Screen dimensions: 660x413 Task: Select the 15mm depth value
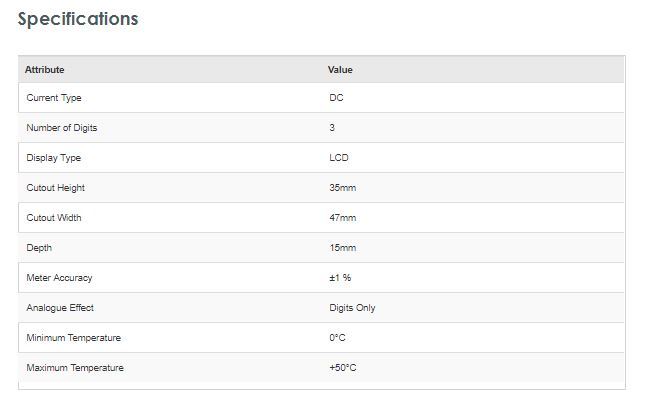[x=343, y=248]
